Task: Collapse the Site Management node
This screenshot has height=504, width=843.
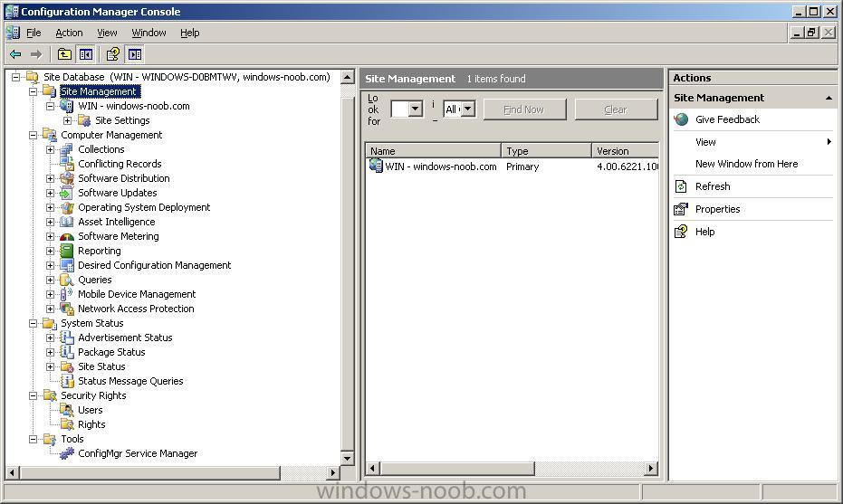Action: (x=34, y=91)
